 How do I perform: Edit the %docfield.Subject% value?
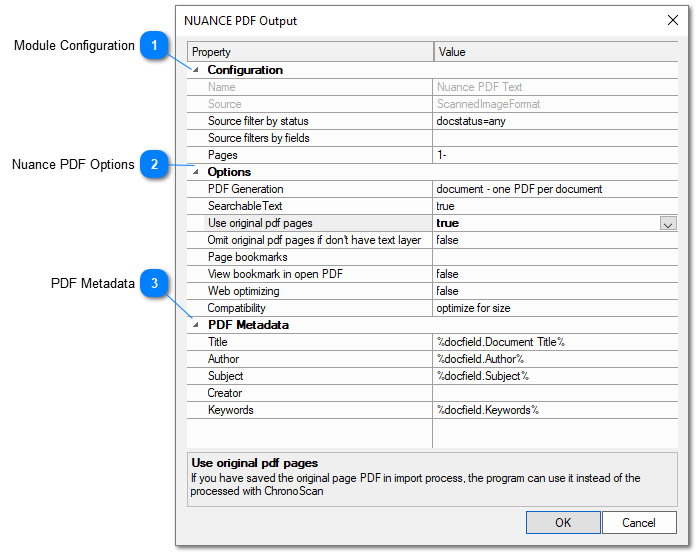(x=555, y=376)
